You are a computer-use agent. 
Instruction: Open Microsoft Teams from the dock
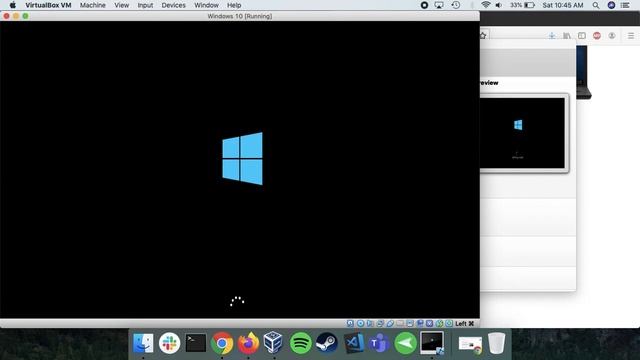379,343
